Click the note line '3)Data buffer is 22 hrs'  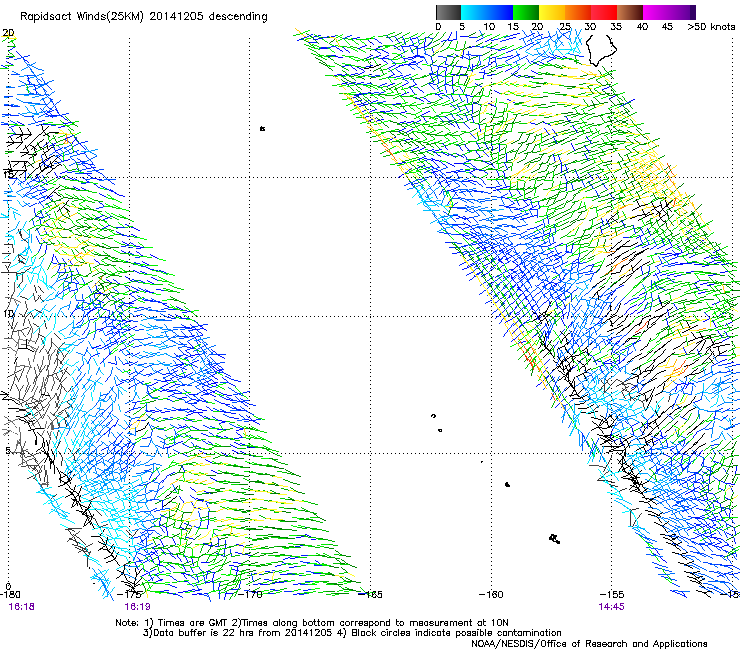point(352,633)
